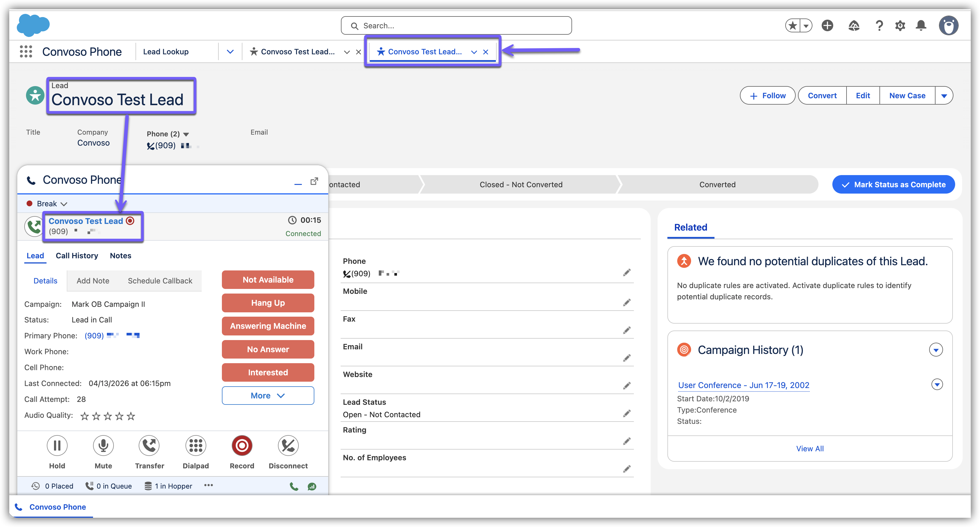Open the Campaign History actions dropdown
This screenshot has height=527, width=980.
click(936, 350)
